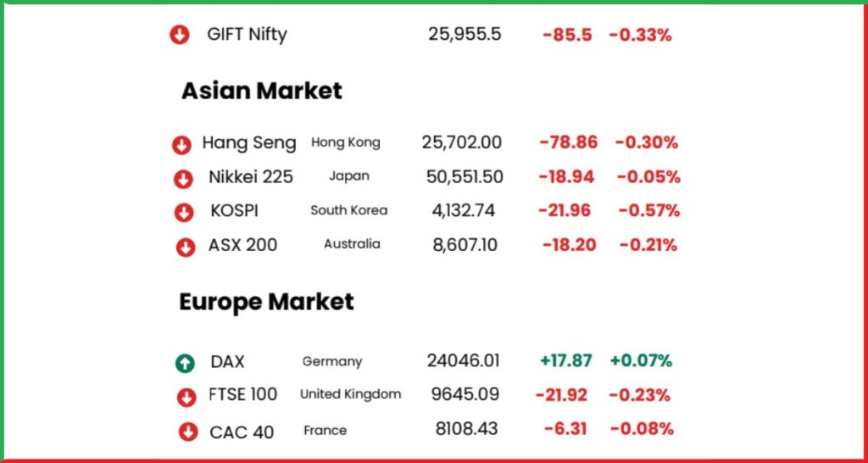Viewport: 868px width, 463px height.
Task: Open the GIFT Nifty index name
Action: point(247,35)
